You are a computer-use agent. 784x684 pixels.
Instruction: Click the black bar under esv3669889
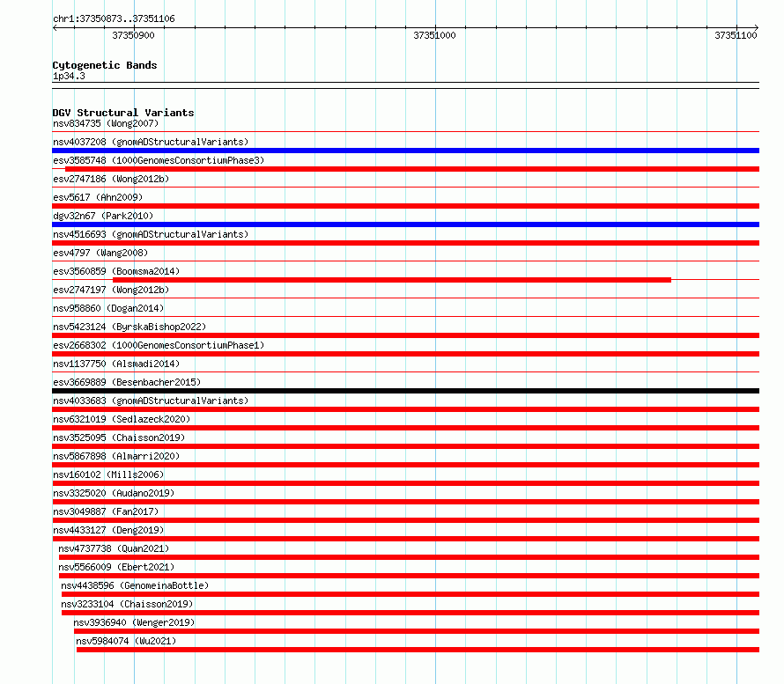click(405, 391)
